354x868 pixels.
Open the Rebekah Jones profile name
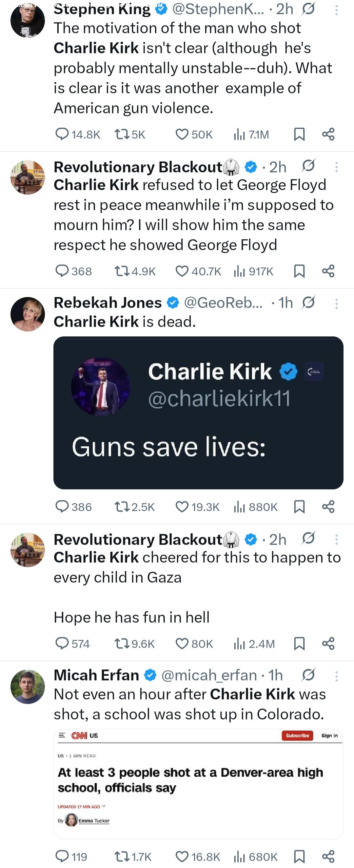pos(108,303)
